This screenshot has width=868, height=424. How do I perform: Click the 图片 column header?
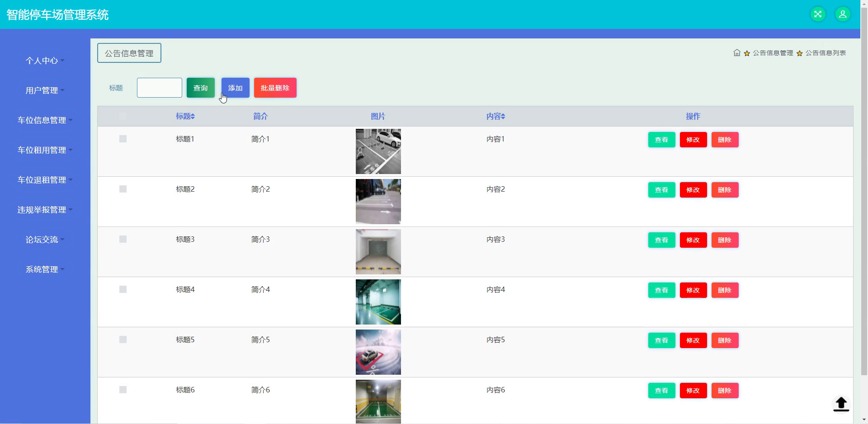[x=378, y=116]
